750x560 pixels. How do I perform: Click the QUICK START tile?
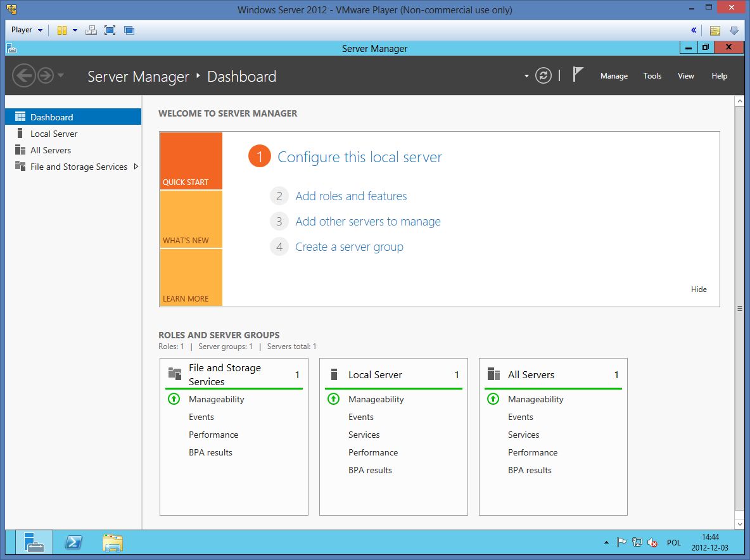[191, 161]
